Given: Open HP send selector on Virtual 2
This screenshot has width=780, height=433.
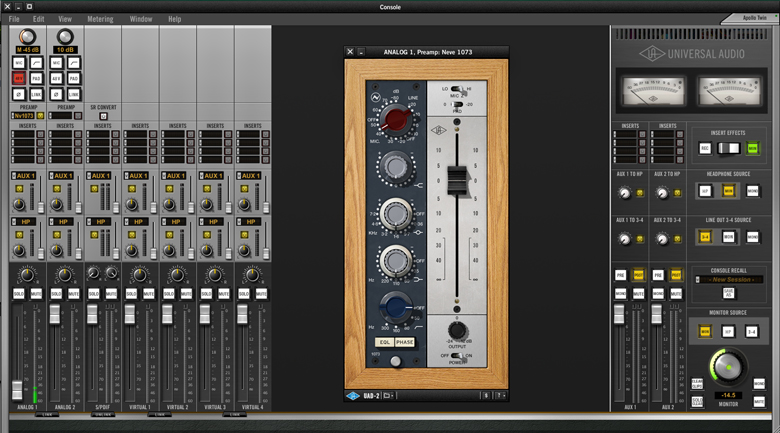Looking at the screenshot, I should [173, 221].
